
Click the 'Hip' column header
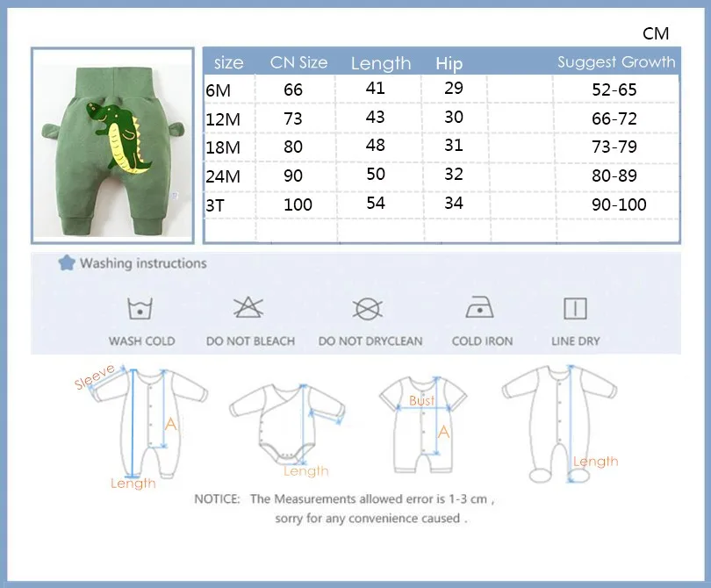click(449, 63)
